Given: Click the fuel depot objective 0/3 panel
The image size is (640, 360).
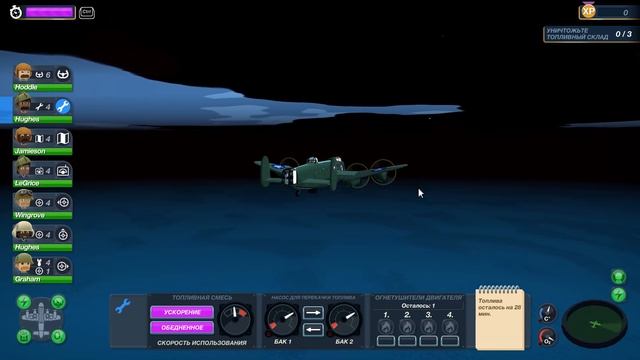Looking at the screenshot, I should tap(590, 34).
